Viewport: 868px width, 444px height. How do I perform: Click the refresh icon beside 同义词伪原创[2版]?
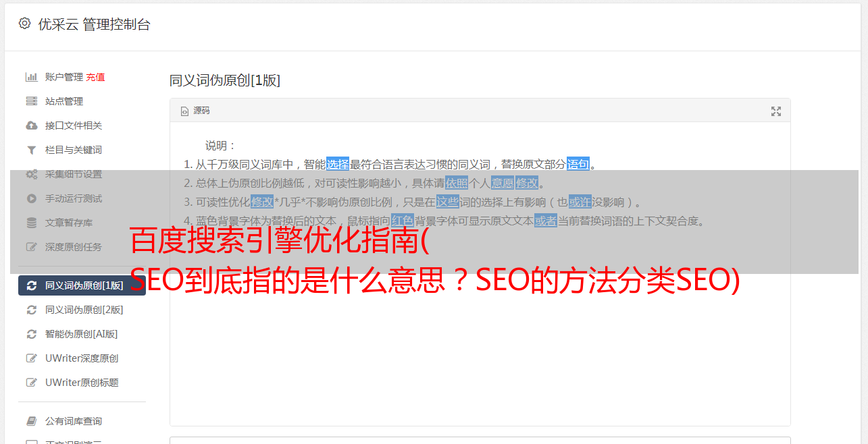point(31,310)
